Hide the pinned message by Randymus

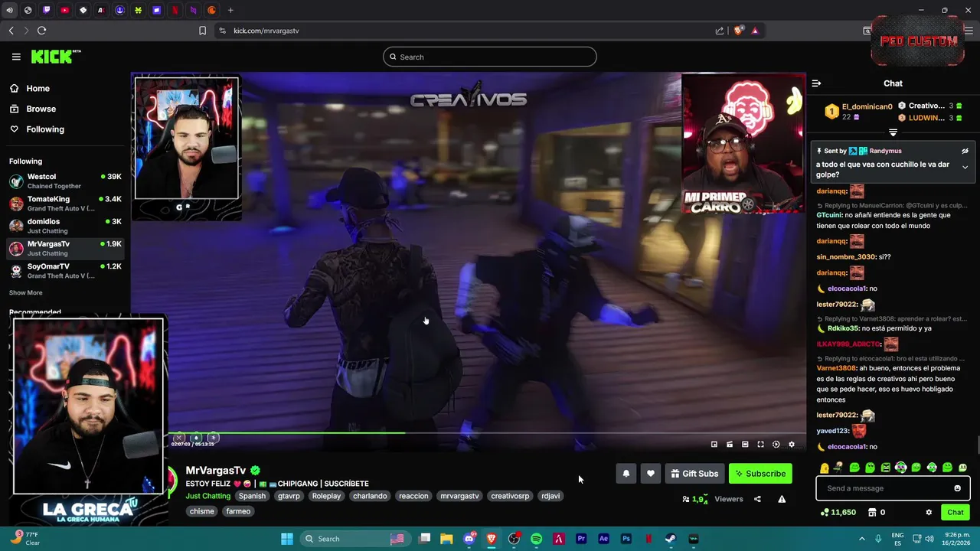(x=965, y=152)
